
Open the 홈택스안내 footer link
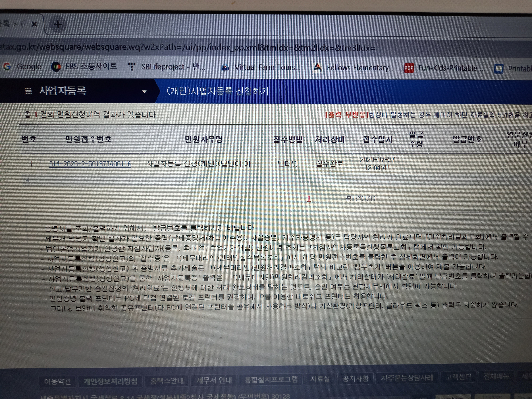click(167, 381)
